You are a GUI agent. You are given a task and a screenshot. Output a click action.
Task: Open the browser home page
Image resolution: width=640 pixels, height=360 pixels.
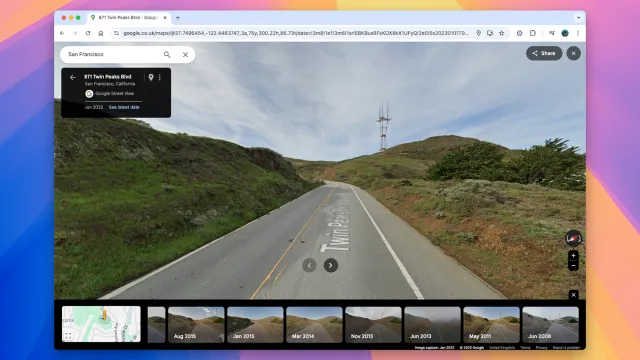point(101,33)
